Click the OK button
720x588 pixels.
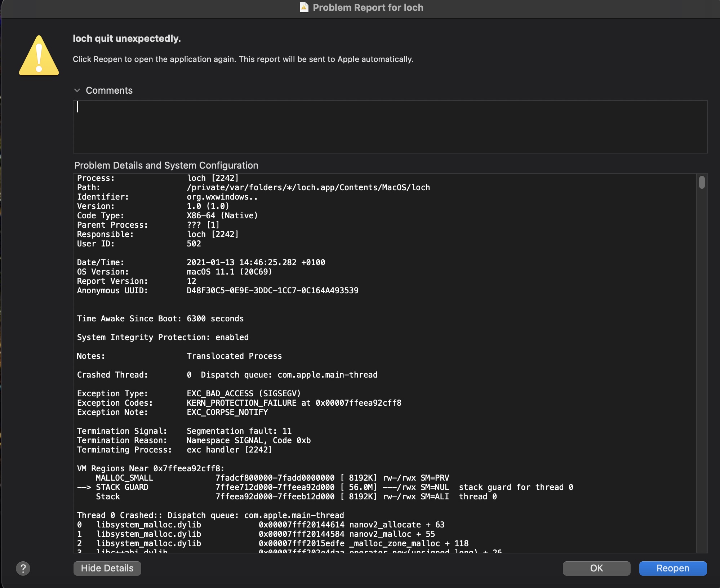tap(596, 568)
